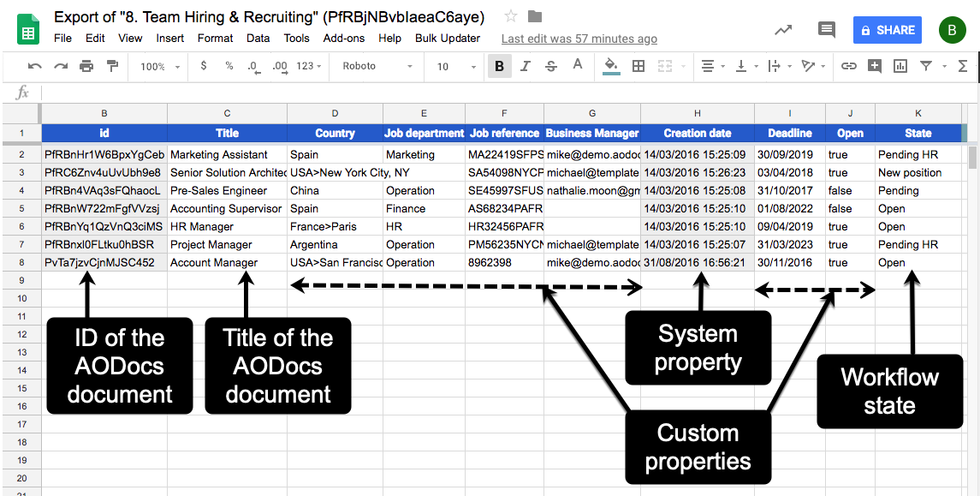The image size is (980, 496).
Task: Open the fill color picker
Action: pos(611,66)
